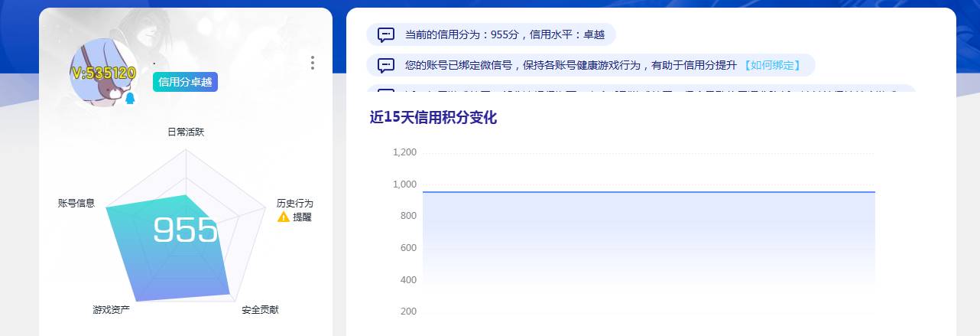The image size is (980, 336).
Task: Click the 1,000 y-axis label
Action: [404, 184]
